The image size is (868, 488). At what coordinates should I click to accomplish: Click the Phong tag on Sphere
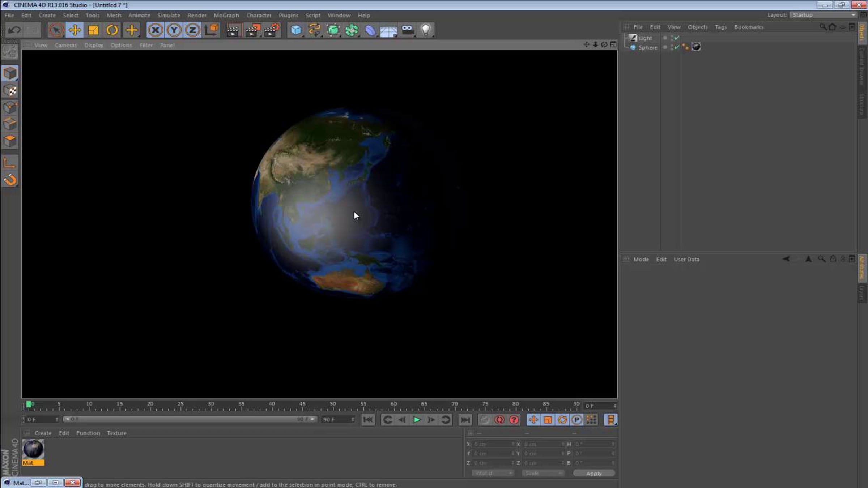pyautogui.click(x=685, y=47)
